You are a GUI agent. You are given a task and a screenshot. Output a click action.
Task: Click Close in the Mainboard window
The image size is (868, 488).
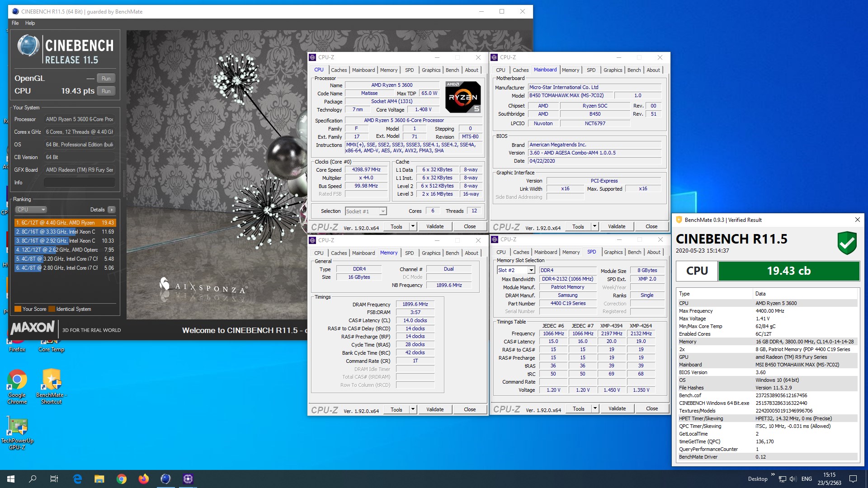(x=651, y=226)
